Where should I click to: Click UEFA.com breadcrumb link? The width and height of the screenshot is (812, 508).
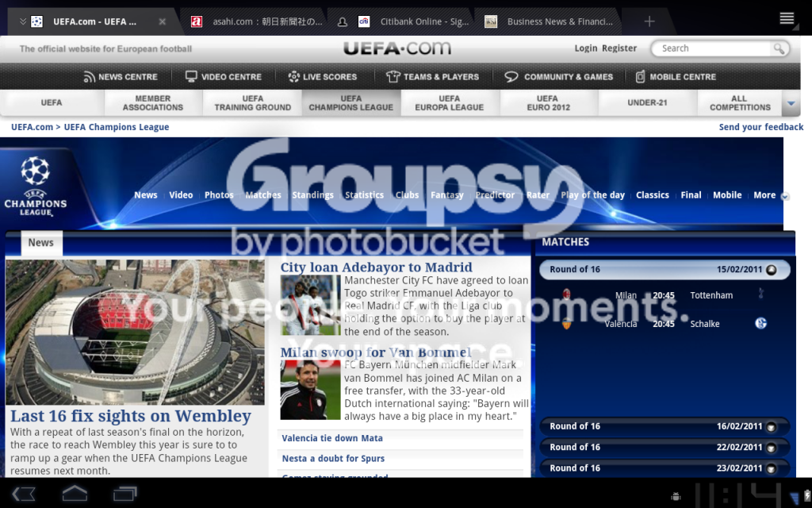[x=32, y=127]
